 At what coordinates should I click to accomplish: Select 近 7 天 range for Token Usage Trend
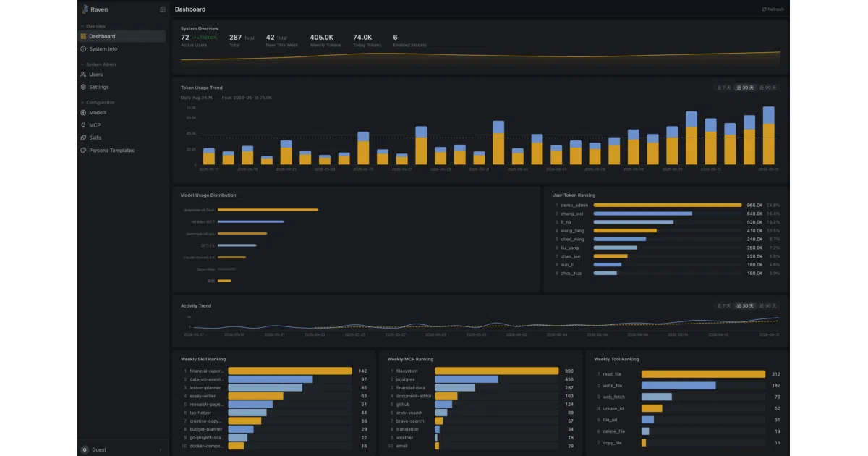pos(723,88)
